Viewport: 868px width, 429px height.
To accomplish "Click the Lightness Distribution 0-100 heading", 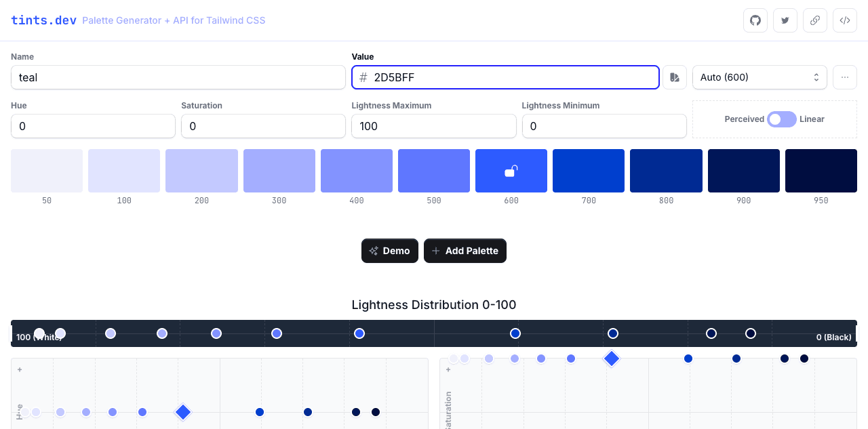I will tap(434, 305).
